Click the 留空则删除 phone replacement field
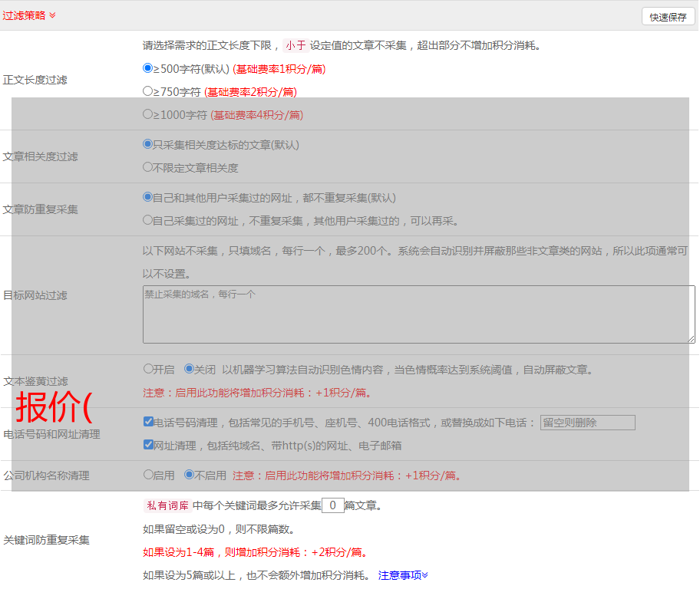The height and width of the screenshot is (589, 700). click(x=587, y=423)
